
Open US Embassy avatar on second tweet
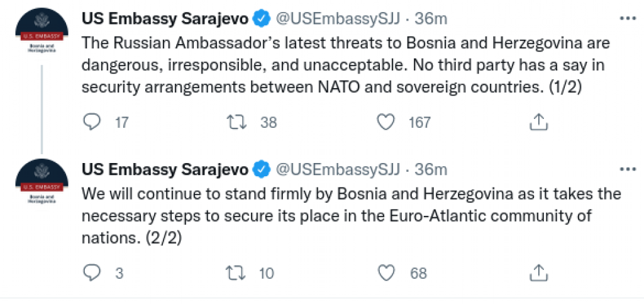point(41,183)
